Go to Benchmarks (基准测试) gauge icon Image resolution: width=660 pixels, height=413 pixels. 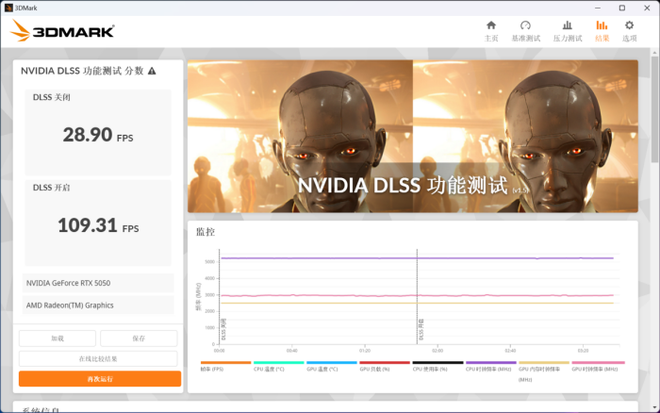(x=526, y=30)
